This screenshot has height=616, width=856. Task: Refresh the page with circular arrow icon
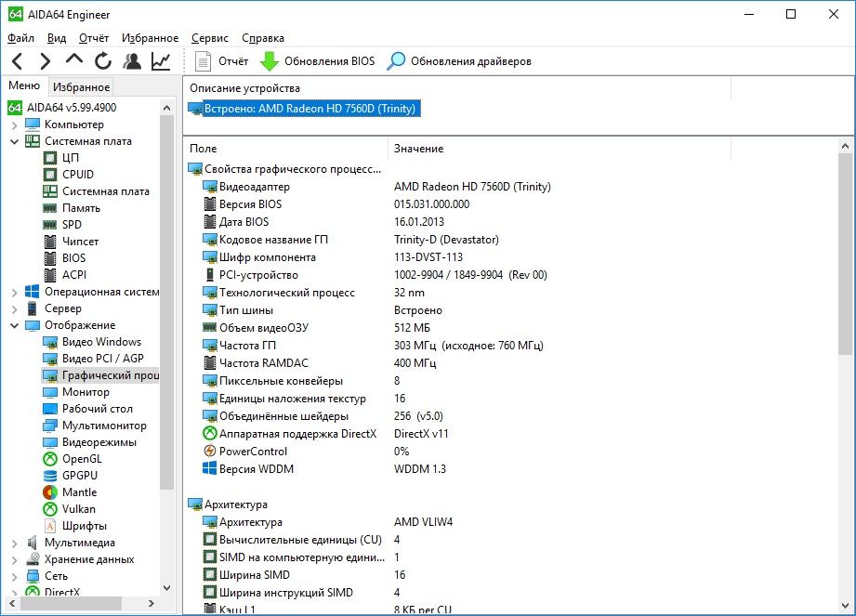tap(102, 61)
